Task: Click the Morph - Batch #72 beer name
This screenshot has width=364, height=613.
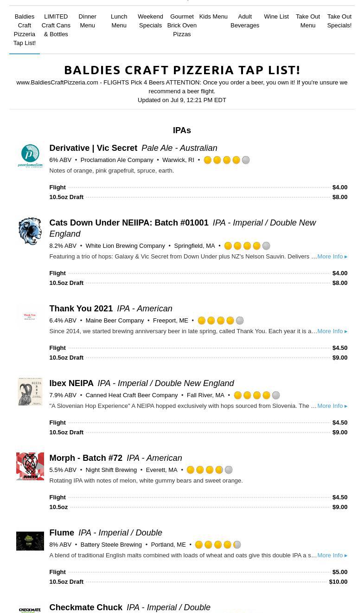Action: pyautogui.click(x=86, y=458)
